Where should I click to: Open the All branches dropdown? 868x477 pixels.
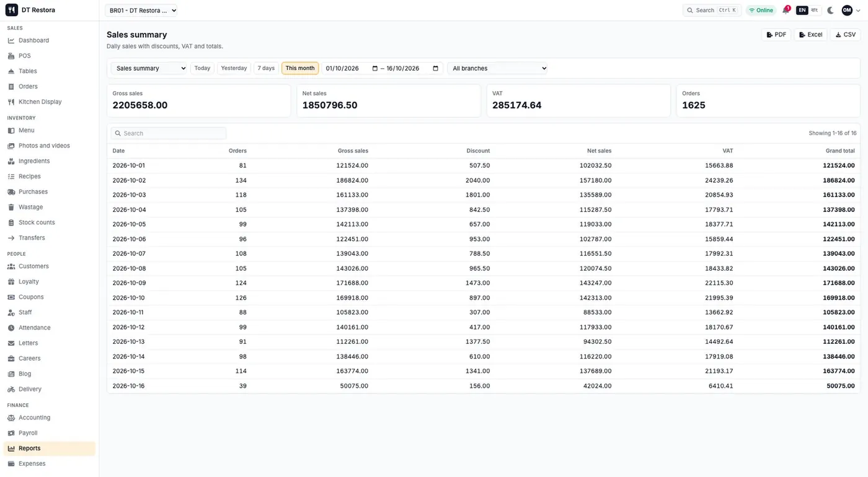[x=498, y=68]
